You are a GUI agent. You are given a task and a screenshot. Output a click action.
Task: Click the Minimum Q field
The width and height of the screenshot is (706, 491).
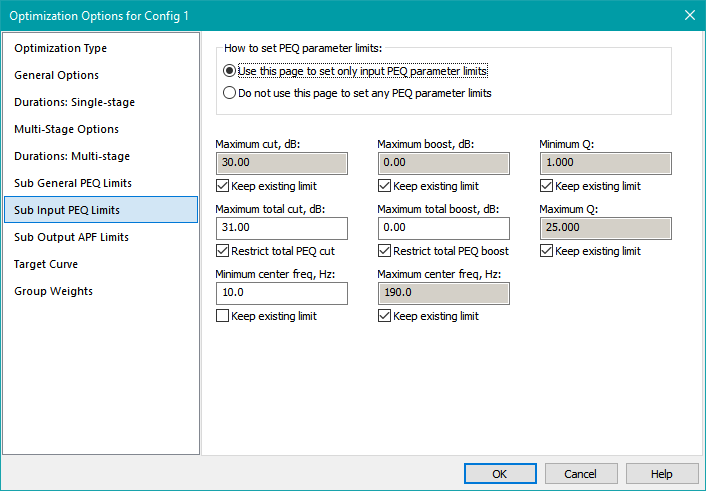tap(606, 163)
